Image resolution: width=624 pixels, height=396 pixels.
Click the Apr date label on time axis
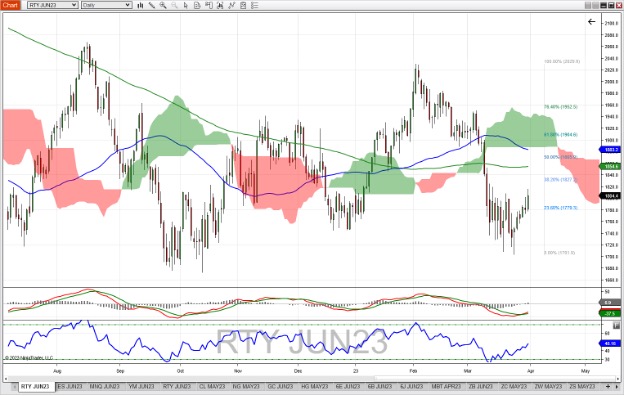(530, 371)
